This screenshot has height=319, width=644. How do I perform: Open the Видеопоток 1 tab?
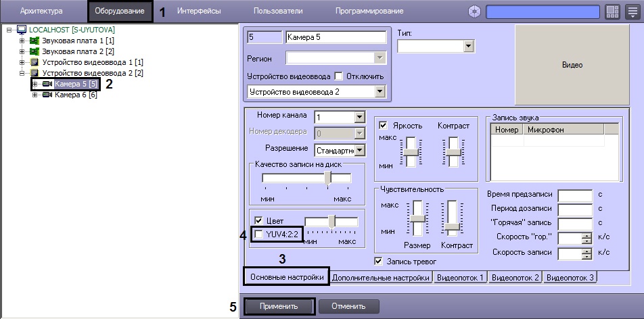coord(461,277)
